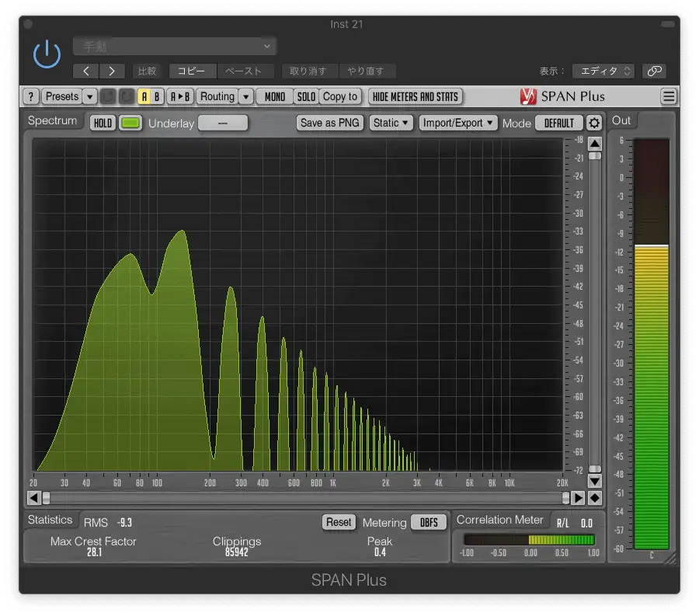
Task: Open spectrum mode gear settings
Action: (594, 123)
